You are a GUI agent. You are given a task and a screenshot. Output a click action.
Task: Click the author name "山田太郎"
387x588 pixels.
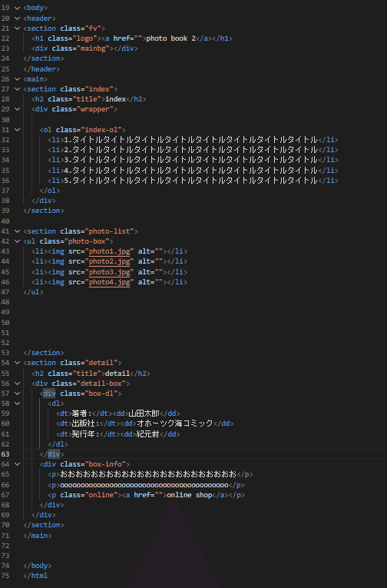(x=144, y=414)
